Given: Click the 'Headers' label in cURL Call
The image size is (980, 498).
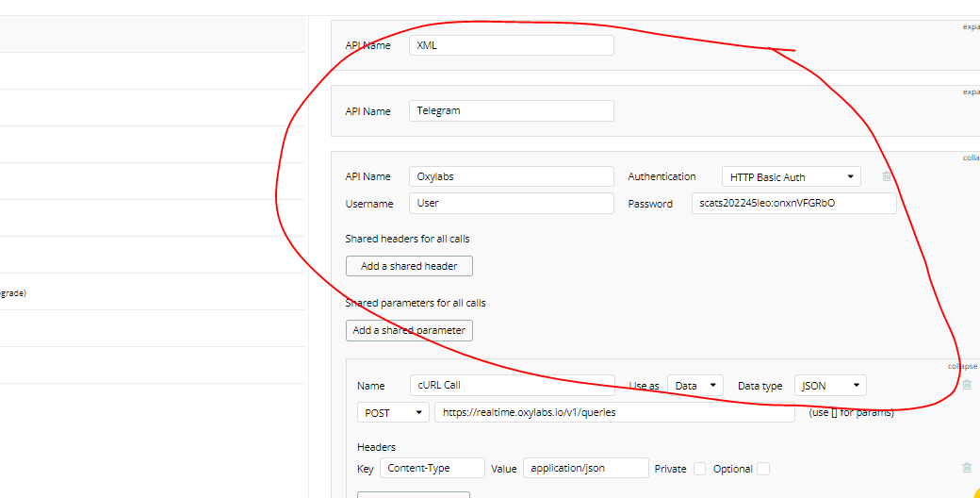Looking at the screenshot, I should click(376, 447).
